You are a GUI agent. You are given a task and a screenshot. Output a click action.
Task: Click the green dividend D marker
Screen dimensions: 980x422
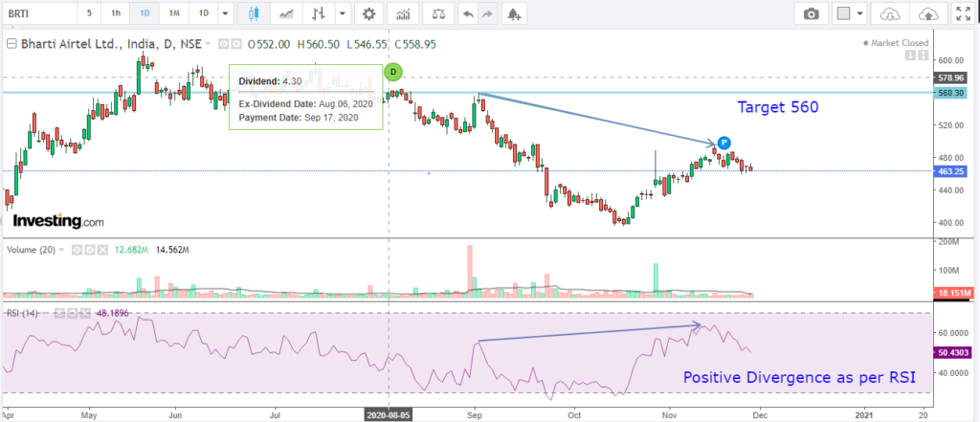coord(393,72)
